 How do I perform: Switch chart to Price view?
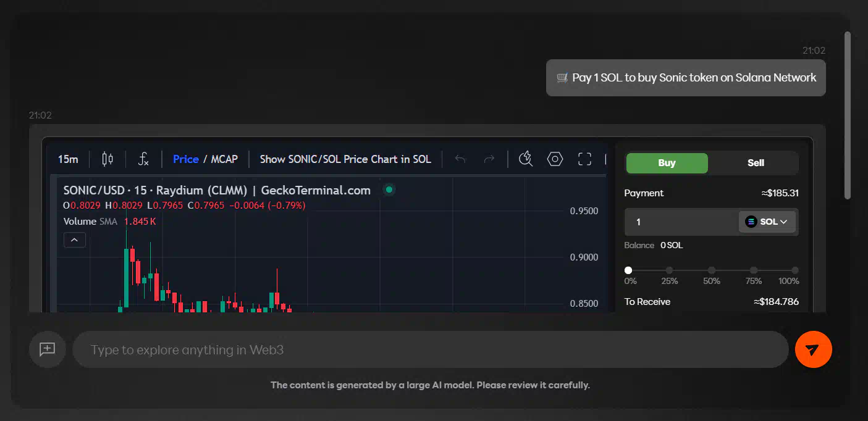click(x=185, y=159)
